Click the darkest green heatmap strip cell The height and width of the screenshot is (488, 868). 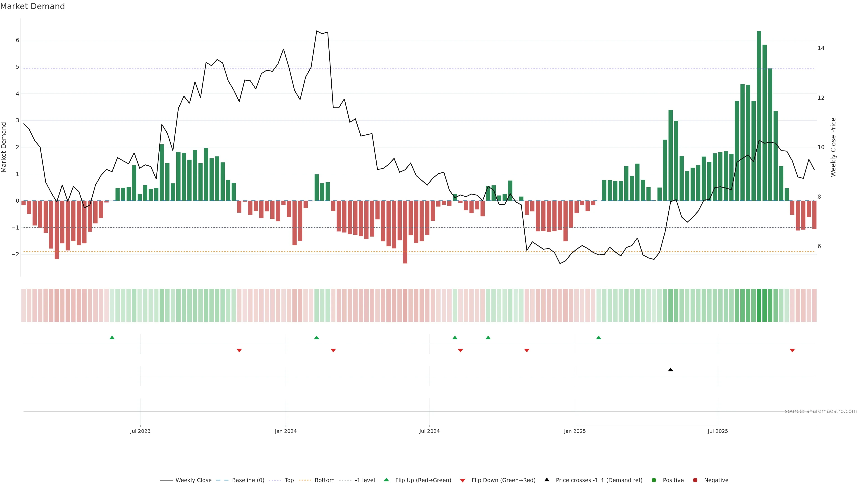(759, 305)
